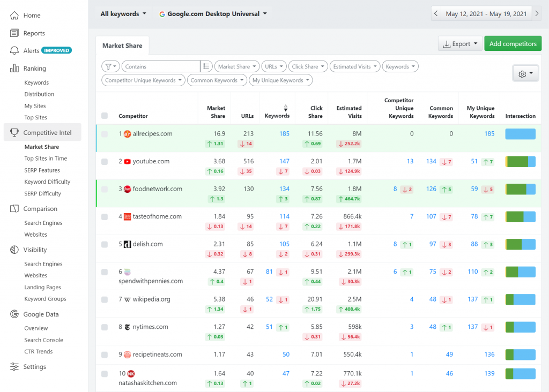
Task: Open the All keywords dropdown
Action: (123, 14)
